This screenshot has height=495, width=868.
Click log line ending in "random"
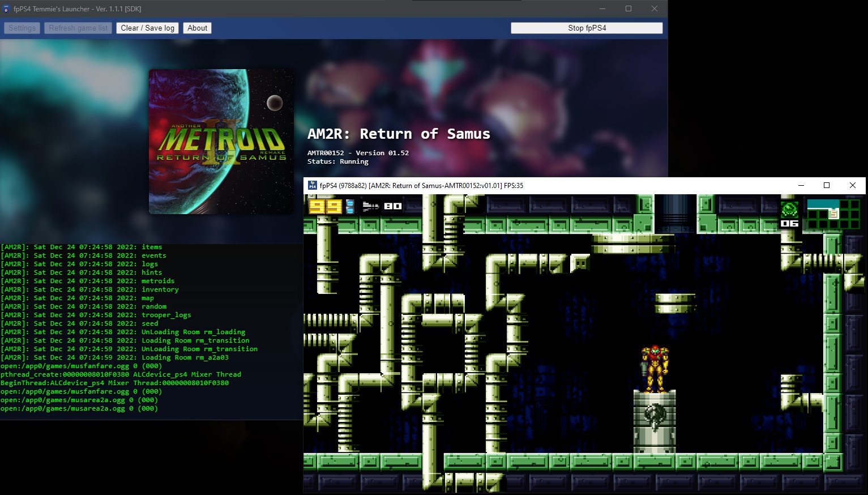tap(83, 306)
